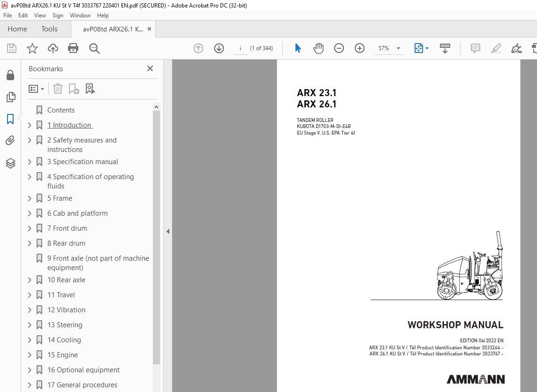Expand 3 Specification manual bookmark
The width and height of the screenshot is (537, 392).
coord(30,162)
